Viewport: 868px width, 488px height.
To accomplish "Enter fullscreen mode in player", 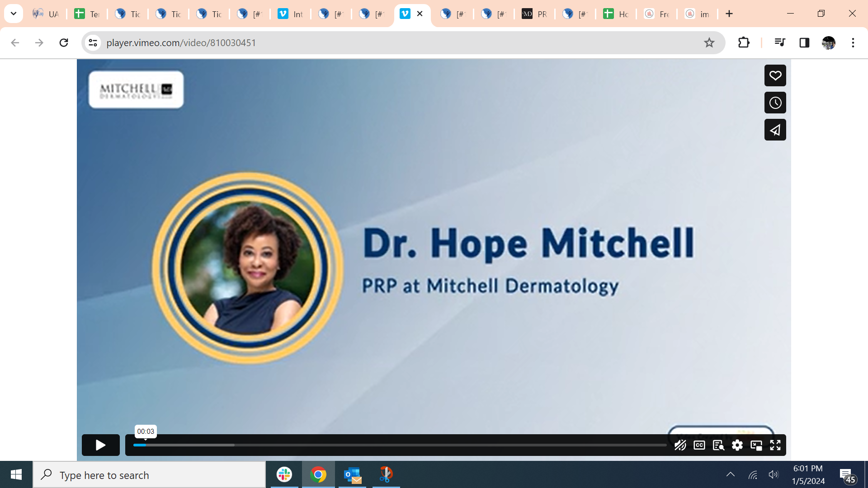I will [775, 445].
